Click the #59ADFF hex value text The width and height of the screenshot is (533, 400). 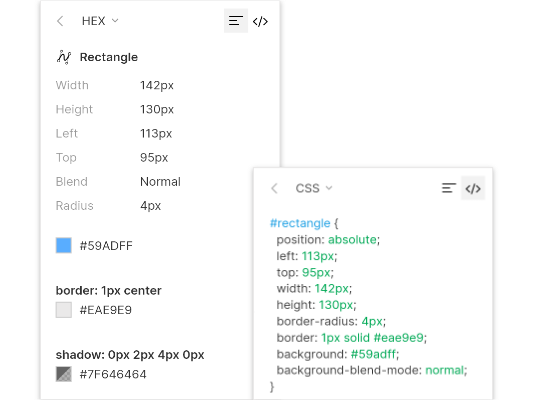(x=106, y=246)
